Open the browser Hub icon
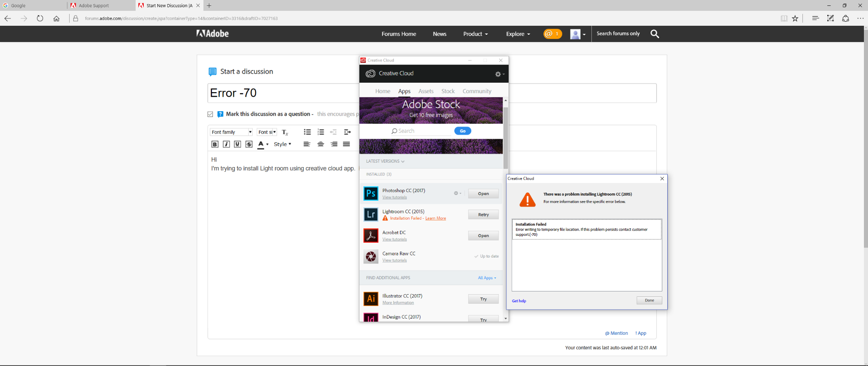The image size is (868, 366). point(816,19)
